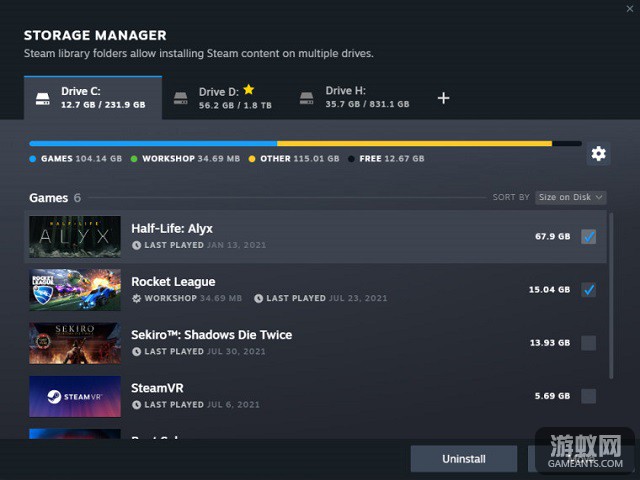Viewport: 640px width, 480px height.
Task: Click the STORAGE MANAGER heading
Action: tap(95, 36)
